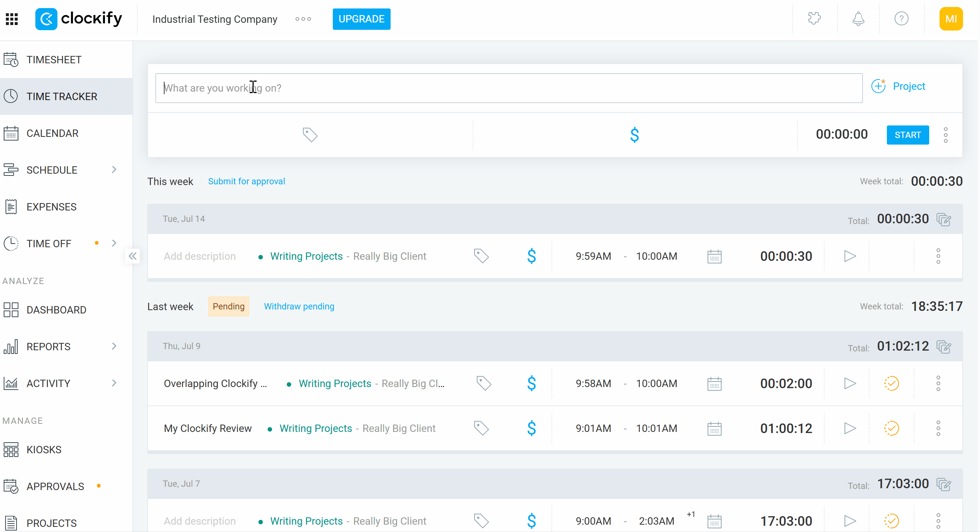980x532 pixels.
Task: Add description to the 9:59AM entry
Action: click(x=200, y=256)
